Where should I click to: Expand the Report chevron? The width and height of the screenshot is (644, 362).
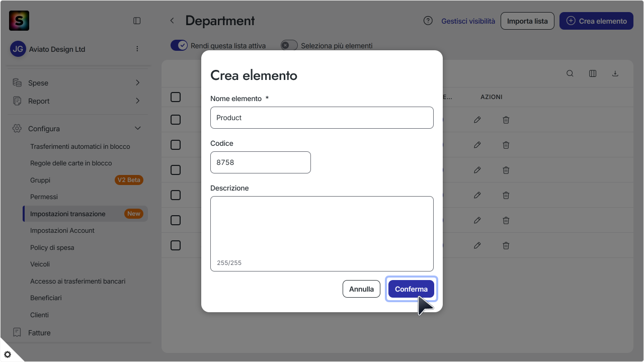click(138, 101)
